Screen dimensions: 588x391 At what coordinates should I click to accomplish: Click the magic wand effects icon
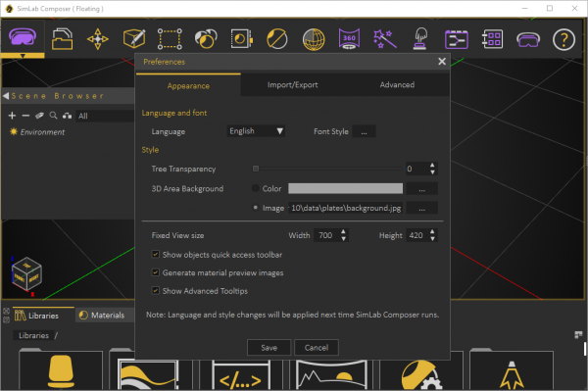click(x=385, y=39)
